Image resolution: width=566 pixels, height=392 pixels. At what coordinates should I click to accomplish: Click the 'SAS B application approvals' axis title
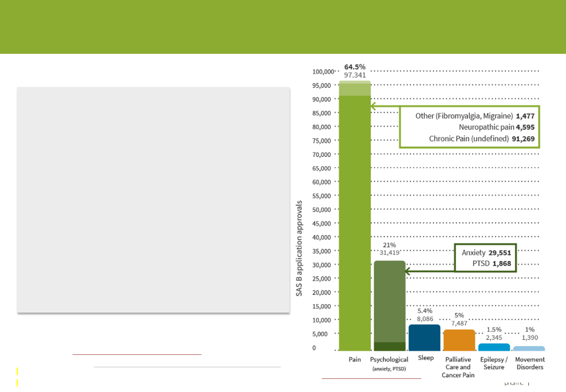point(299,248)
